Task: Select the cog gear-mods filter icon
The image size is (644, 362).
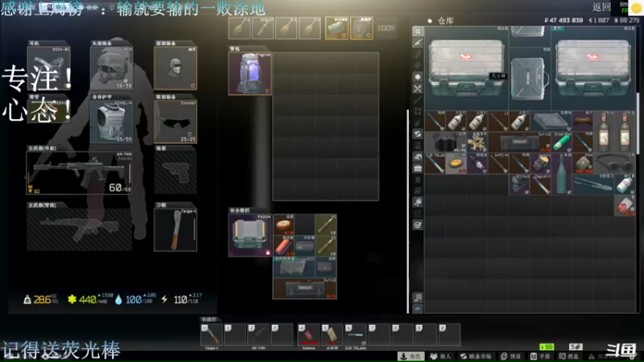Action: pos(418,76)
